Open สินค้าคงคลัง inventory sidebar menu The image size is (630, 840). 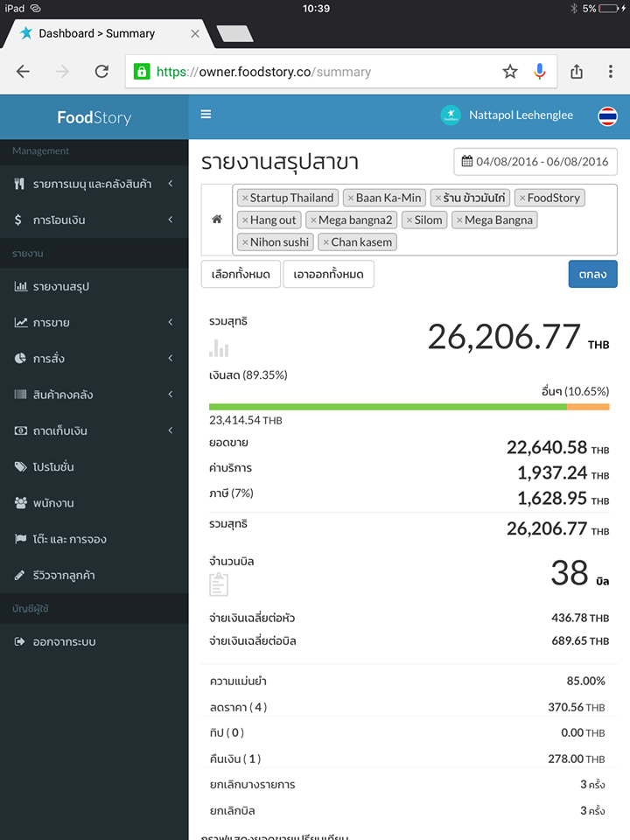[94, 395]
